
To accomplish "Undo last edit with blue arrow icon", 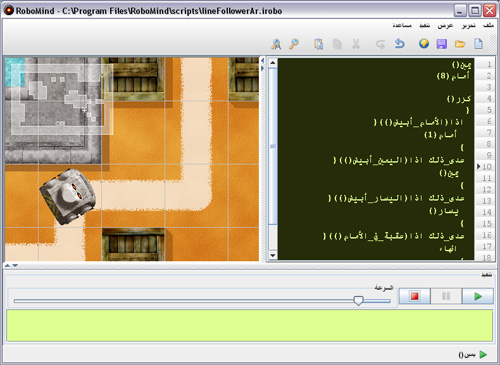I will [399, 44].
